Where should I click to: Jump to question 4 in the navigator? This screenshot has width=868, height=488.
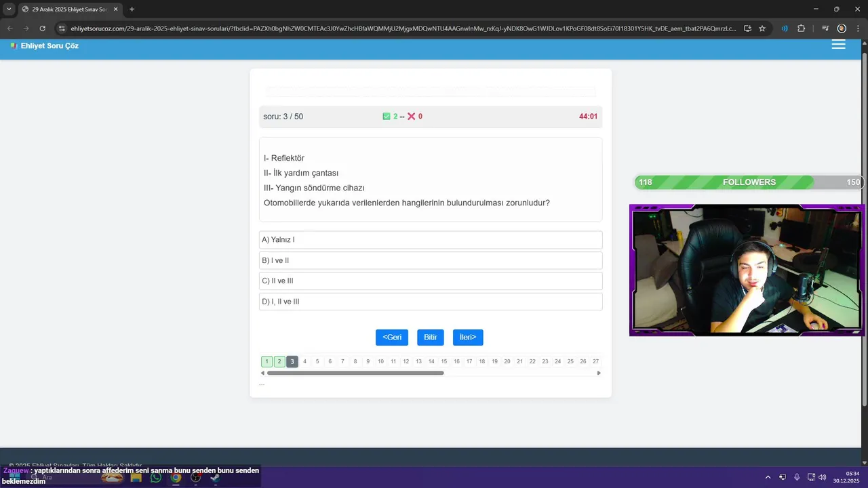304,362
